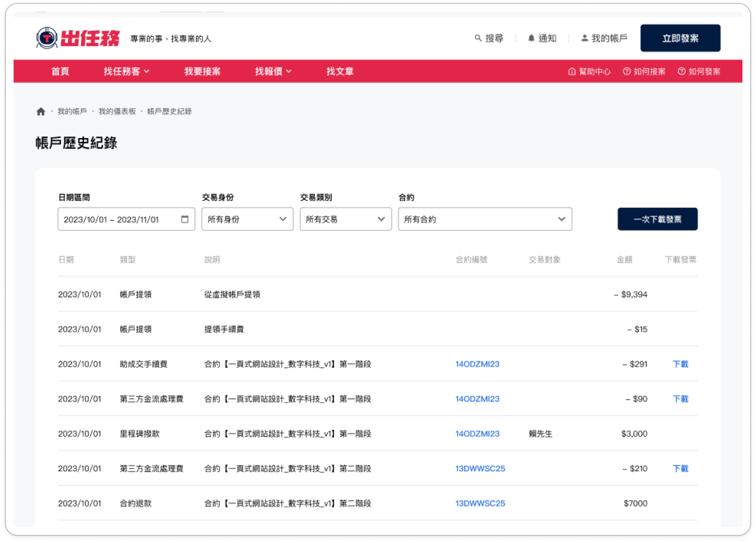Open 找文章 in the navigation bar

pyautogui.click(x=340, y=71)
